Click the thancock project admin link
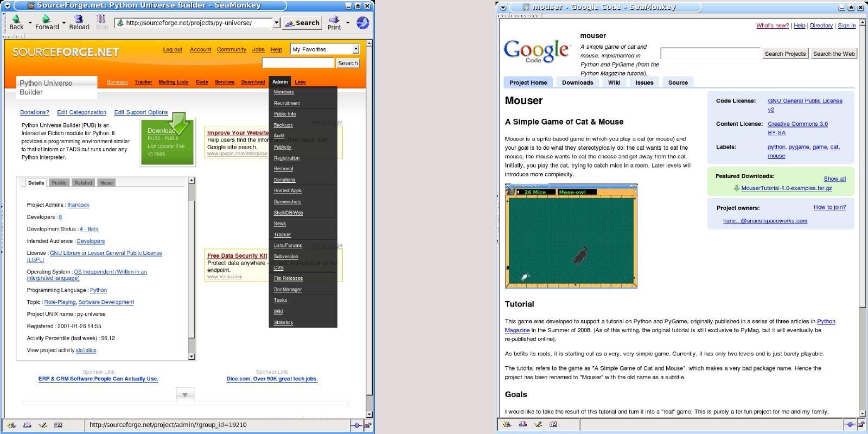Viewport: 868px width, 434px height. [78, 205]
